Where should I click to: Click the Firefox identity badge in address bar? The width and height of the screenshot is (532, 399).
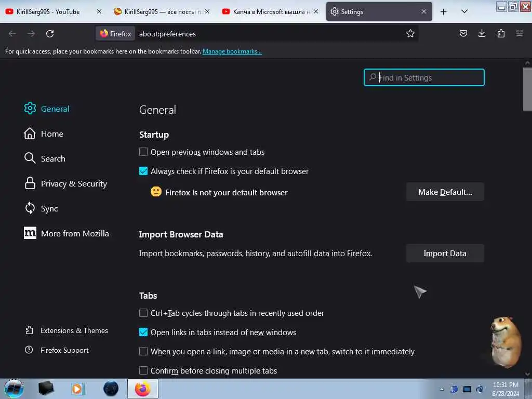point(115,34)
